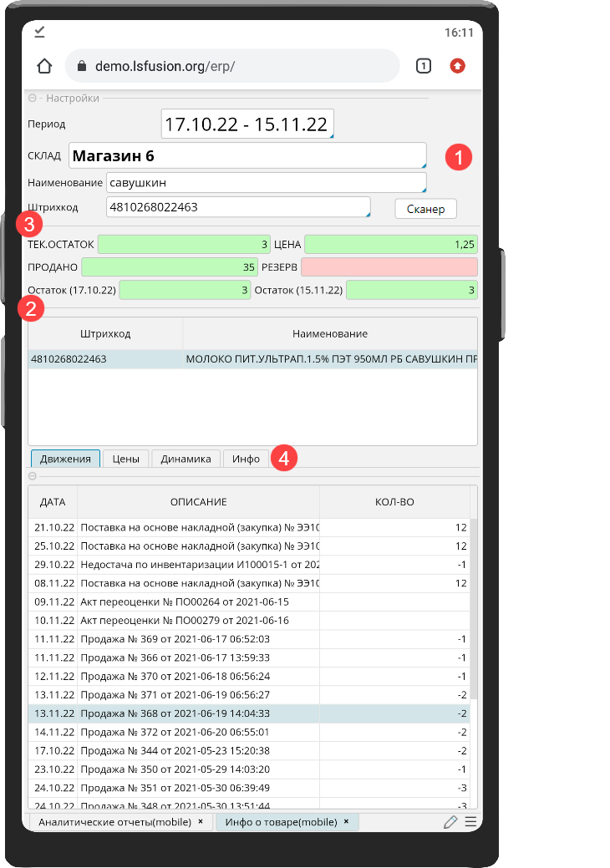Click the Штрихкод input field
The image size is (610, 868).
coord(237,207)
